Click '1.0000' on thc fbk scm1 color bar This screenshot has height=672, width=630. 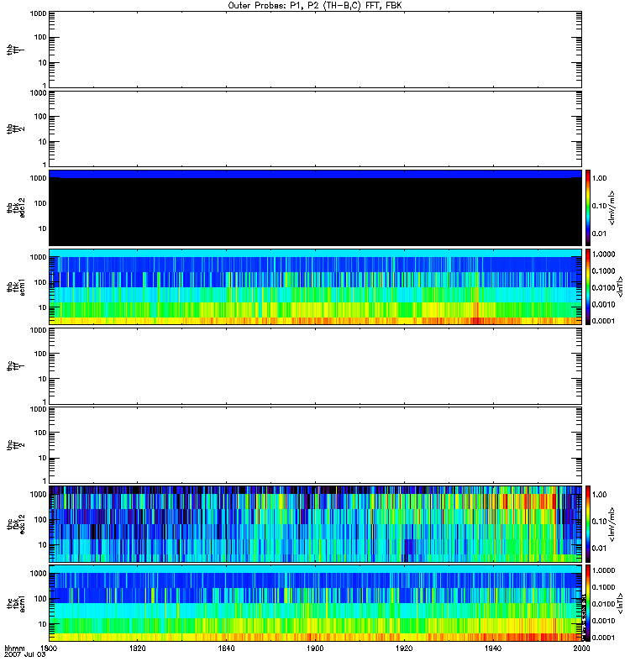[x=603, y=570]
